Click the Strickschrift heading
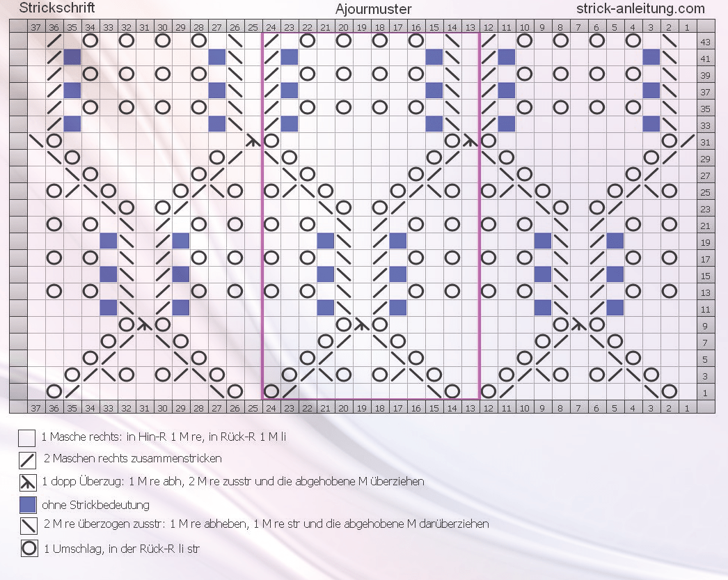 coord(56,8)
